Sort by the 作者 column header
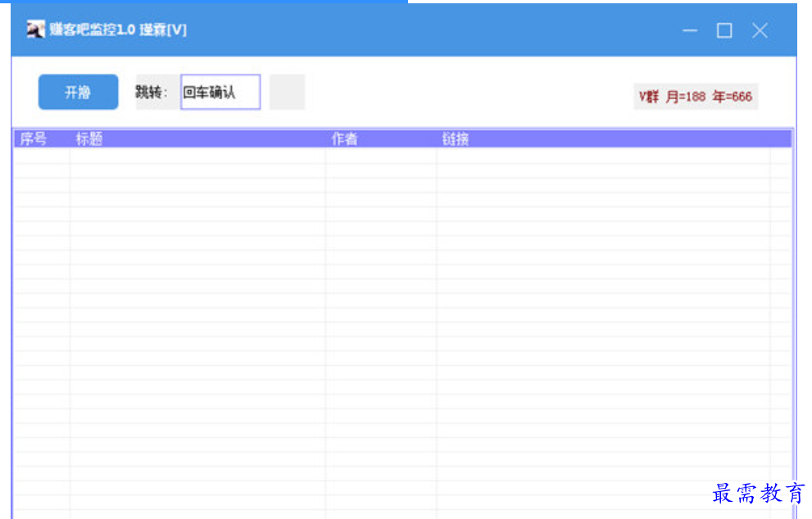 tap(381, 138)
